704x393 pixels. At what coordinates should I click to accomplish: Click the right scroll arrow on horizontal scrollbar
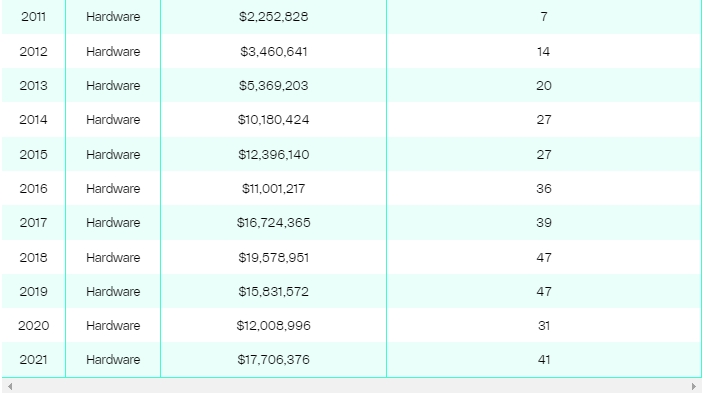pos(694,386)
